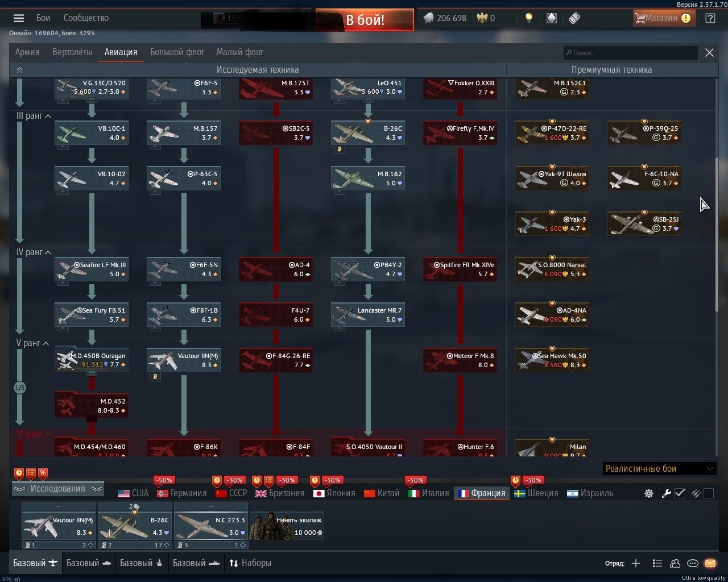The image size is (728, 582).
Task: Click the plus icon next to Отряд
Action: pyautogui.click(x=636, y=563)
